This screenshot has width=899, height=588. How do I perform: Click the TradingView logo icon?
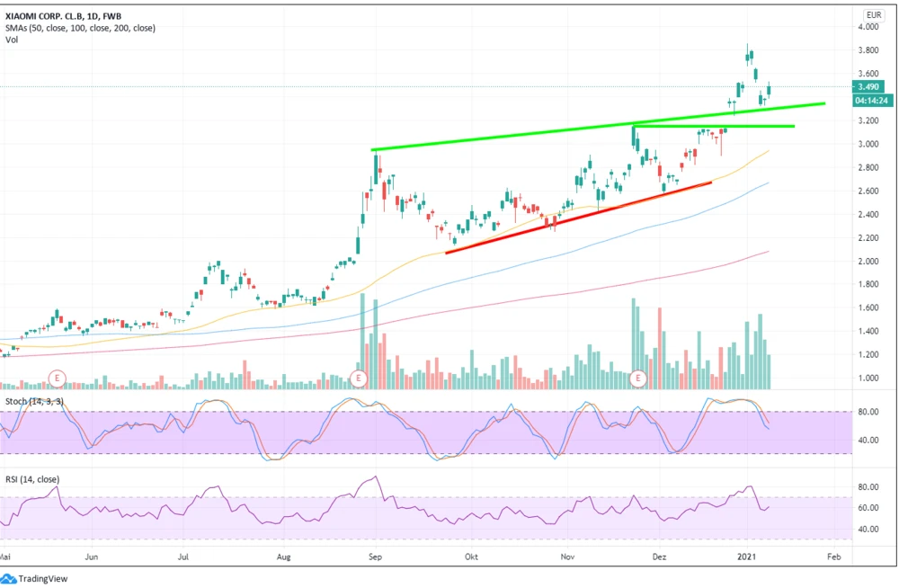(x=8, y=579)
